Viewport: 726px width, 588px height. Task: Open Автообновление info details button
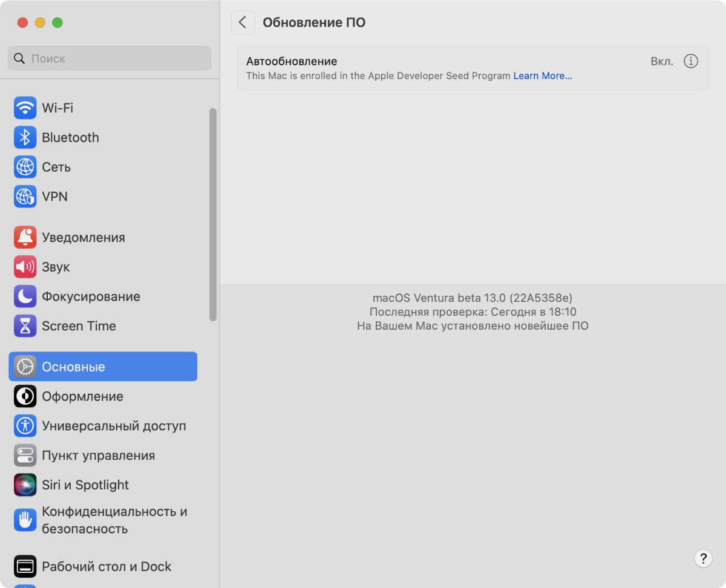click(x=690, y=62)
